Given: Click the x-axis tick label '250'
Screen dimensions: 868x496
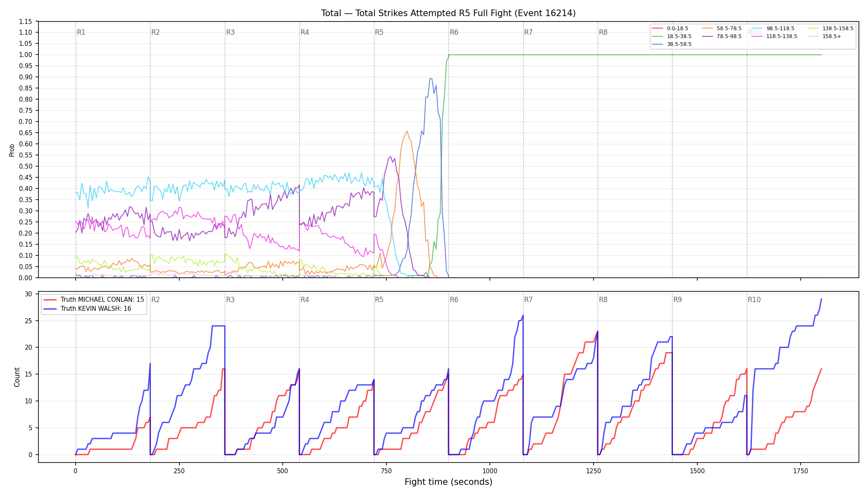Looking at the screenshot, I should click(179, 471).
